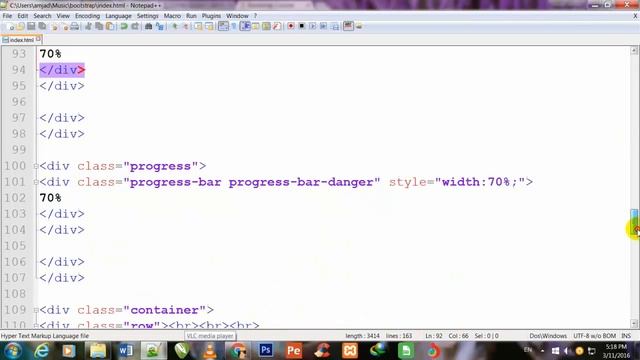Open the Window menu

pos(237,16)
